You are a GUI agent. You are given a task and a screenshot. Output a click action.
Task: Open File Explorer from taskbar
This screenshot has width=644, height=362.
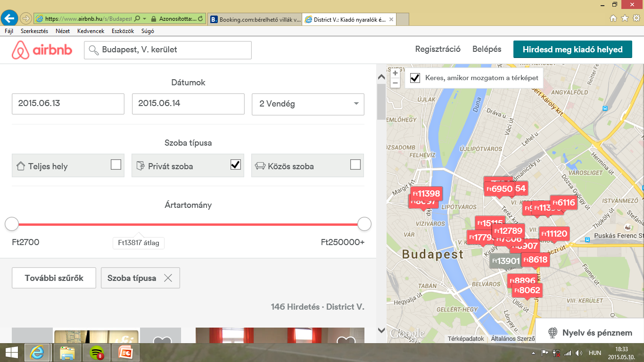click(x=67, y=353)
